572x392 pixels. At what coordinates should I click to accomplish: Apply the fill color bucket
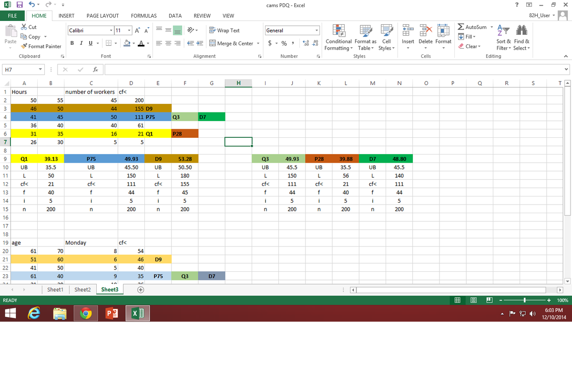[128, 43]
